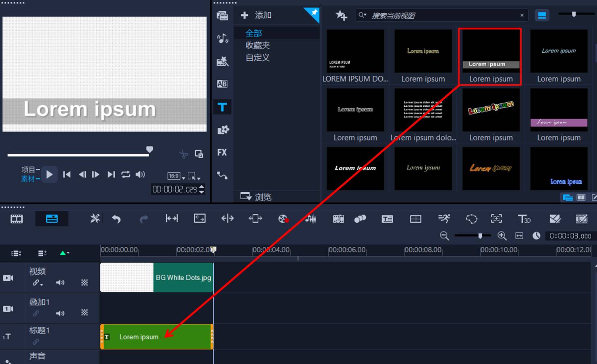Open the pan and zoom icon
597x364 pixels.
pyautogui.click(x=496, y=218)
